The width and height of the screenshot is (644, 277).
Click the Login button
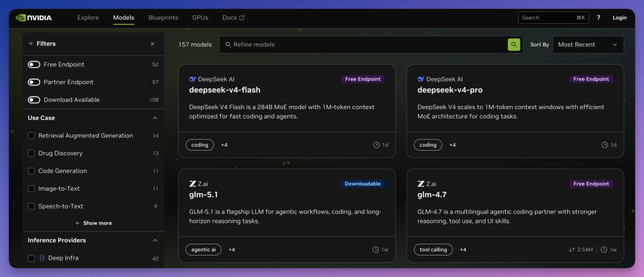point(620,18)
